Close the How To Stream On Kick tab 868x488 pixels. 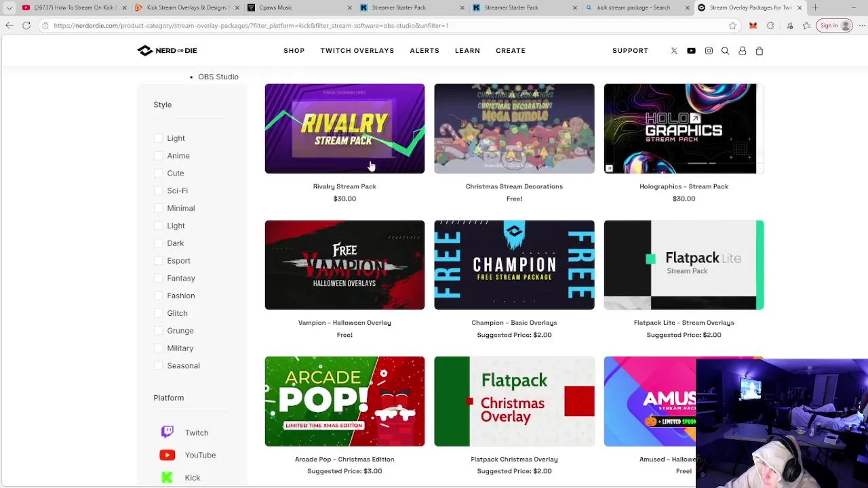(x=124, y=7)
